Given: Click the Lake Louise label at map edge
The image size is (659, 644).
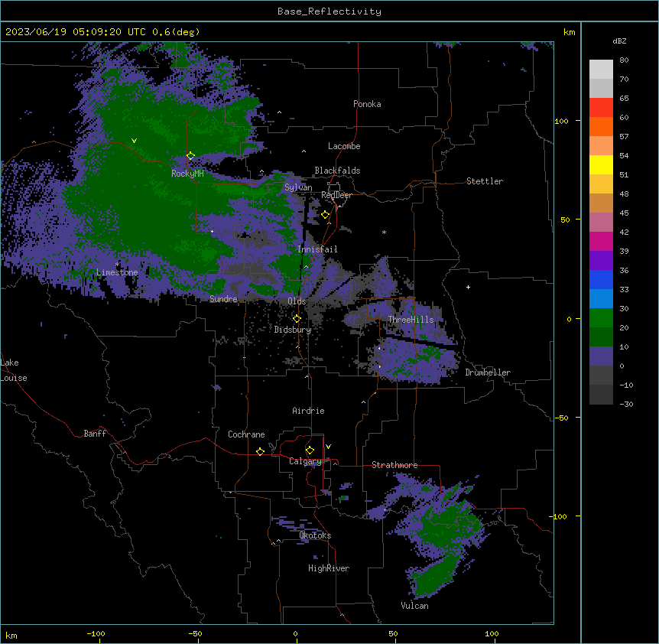Looking at the screenshot, I should pos(14,370).
